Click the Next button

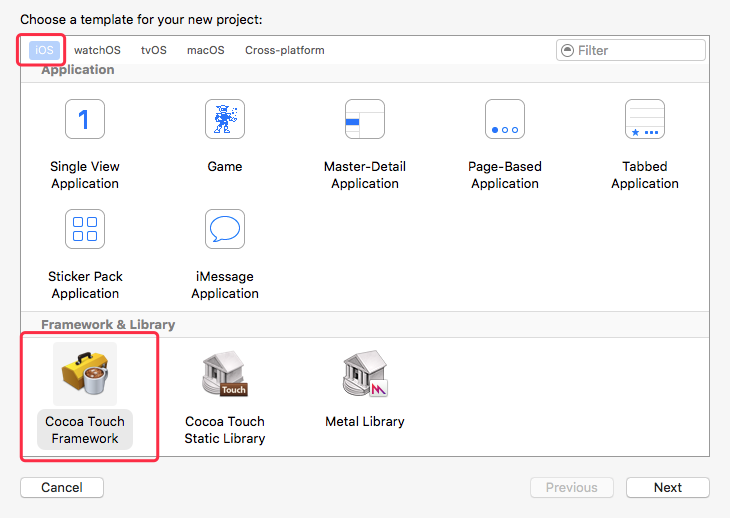point(668,487)
